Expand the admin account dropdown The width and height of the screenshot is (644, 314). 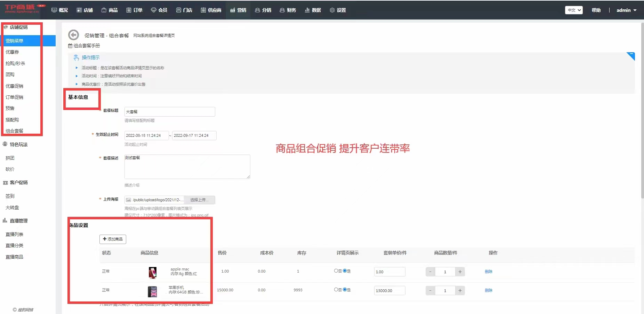tap(626, 10)
